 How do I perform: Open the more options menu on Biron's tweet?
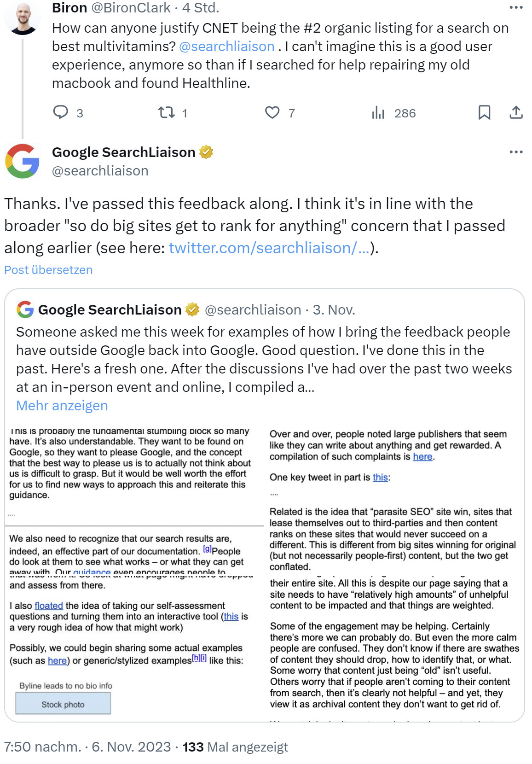pyautogui.click(x=515, y=8)
